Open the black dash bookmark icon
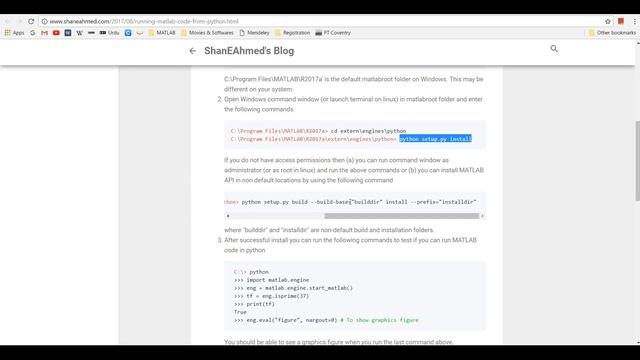 91,33
